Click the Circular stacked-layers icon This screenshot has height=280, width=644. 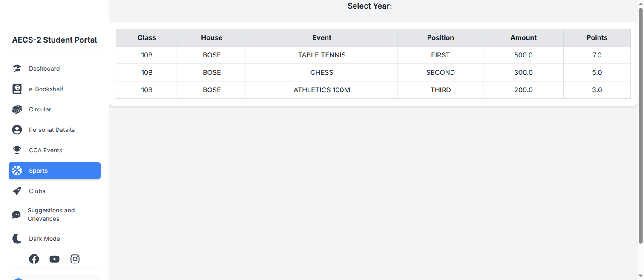coord(17,109)
